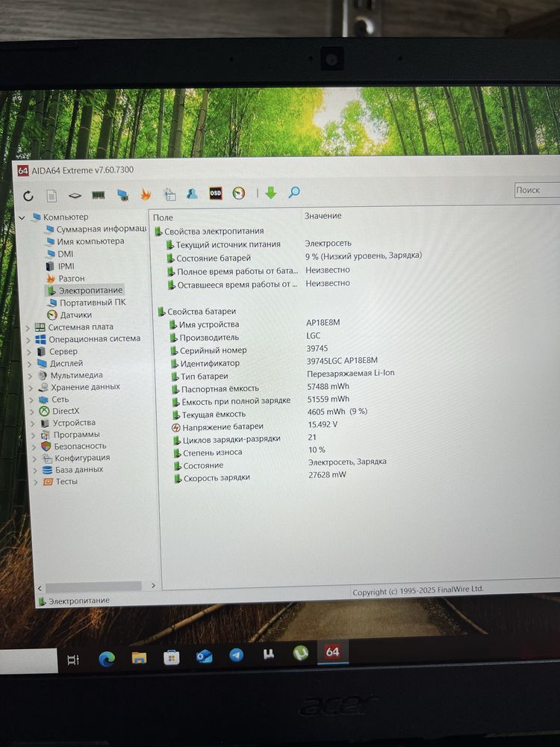This screenshot has width=560, height=747.
Task: Click the motherboard chip toolbar icon
Action: [x=75, y=195]
